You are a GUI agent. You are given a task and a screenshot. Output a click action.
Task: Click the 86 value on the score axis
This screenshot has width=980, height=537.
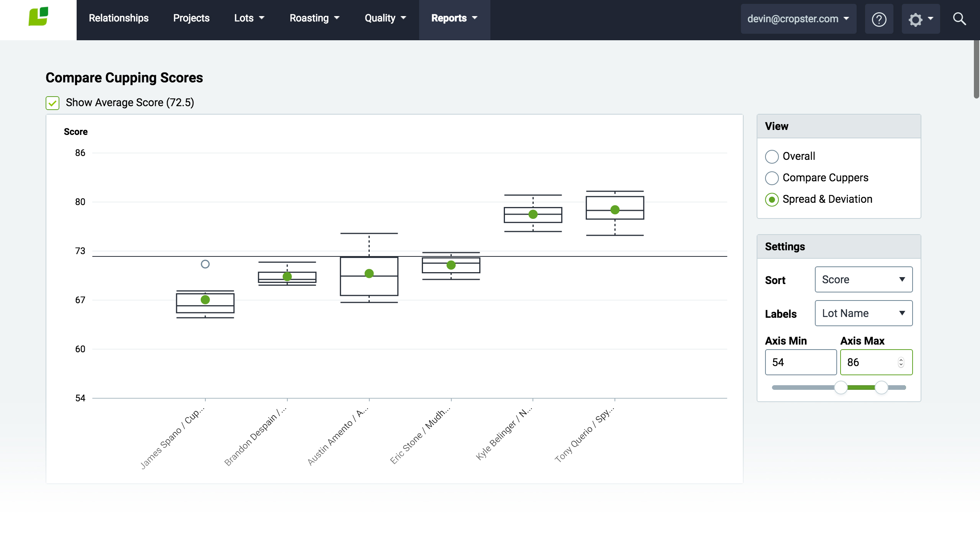tap(80, 153)
